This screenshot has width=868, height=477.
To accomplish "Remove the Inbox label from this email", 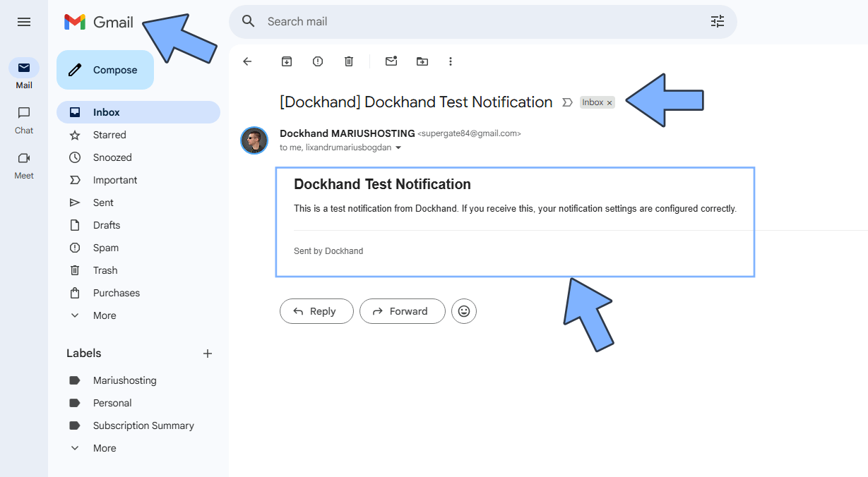I will tap(610, 102).
